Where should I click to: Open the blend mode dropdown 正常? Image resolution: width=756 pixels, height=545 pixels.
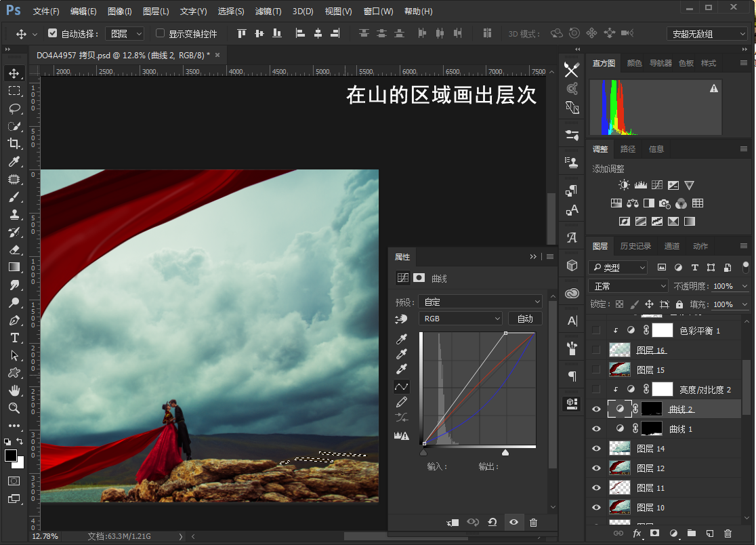(x=628, y=286)
